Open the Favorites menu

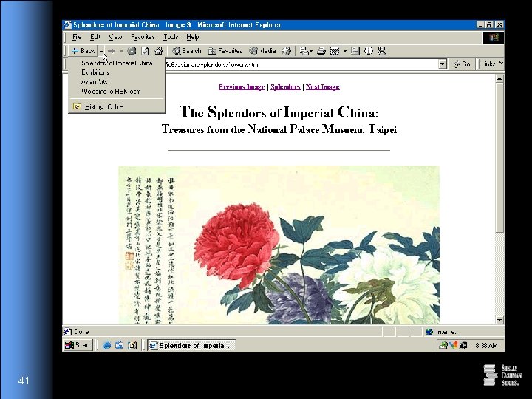click(x=143, y=37)
